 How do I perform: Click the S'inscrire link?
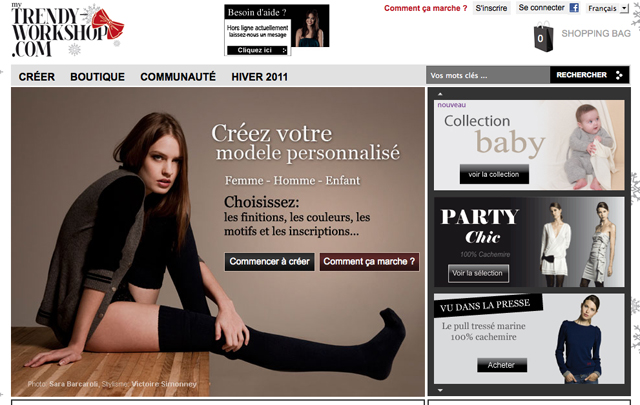point(491,8)
